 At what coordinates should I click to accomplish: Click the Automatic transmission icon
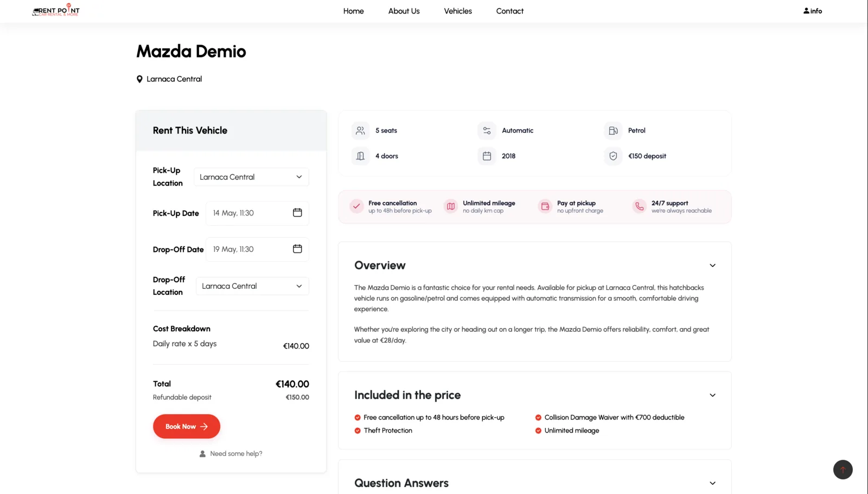487,130
